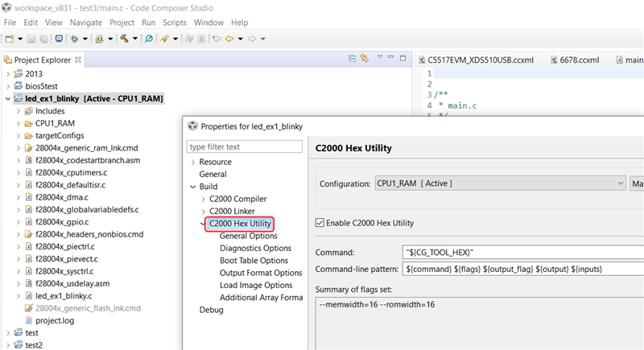Click the Command-line pattern field

click(x=522, y=270)
